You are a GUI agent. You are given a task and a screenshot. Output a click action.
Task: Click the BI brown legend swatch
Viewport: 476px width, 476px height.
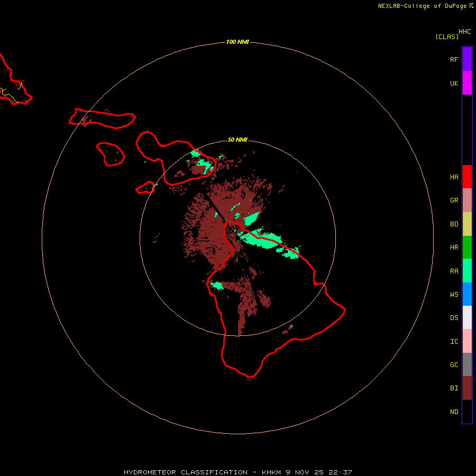(467, 388)
